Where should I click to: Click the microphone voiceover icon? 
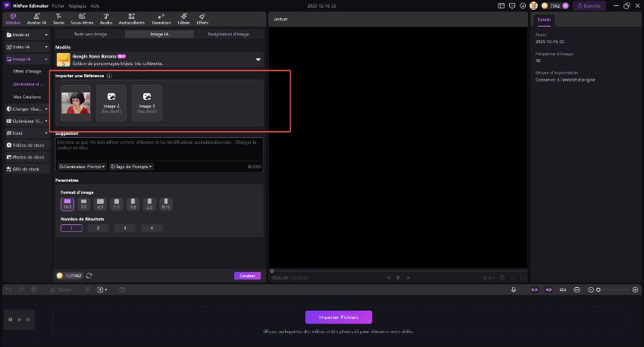(513, 289)
